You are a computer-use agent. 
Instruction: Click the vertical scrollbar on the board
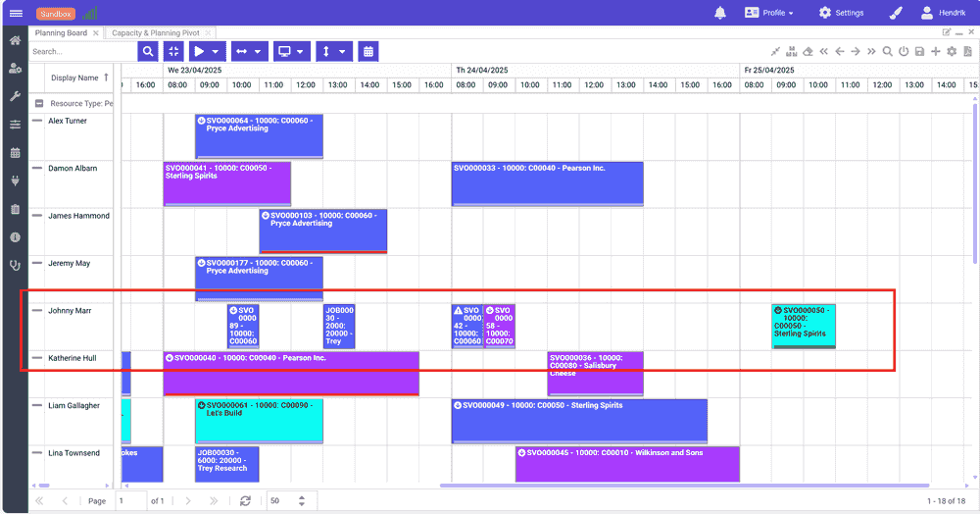tap(975, 183)
